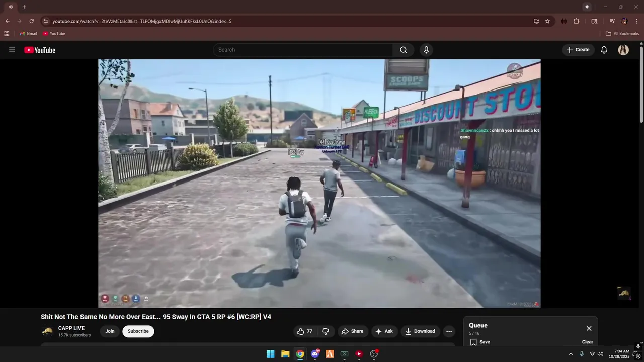Open the Chrome apps grid shortcut

(x=7, y=34)
